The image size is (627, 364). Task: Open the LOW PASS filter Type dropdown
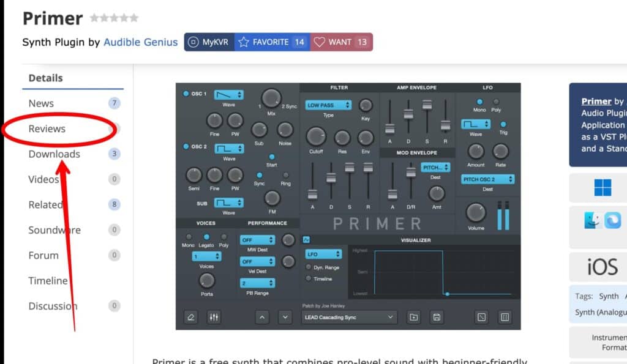pyautogui.click(x=328, y=105)
